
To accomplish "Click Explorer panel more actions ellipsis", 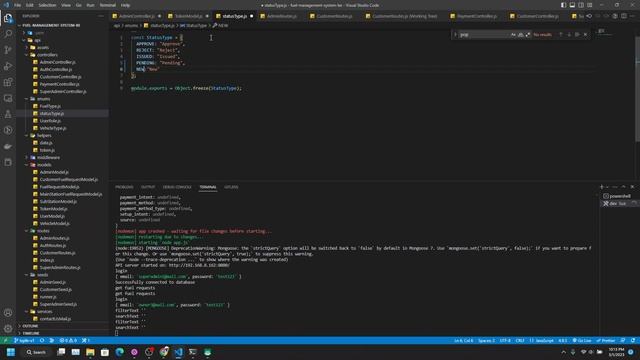I will (x=101, y=16).
